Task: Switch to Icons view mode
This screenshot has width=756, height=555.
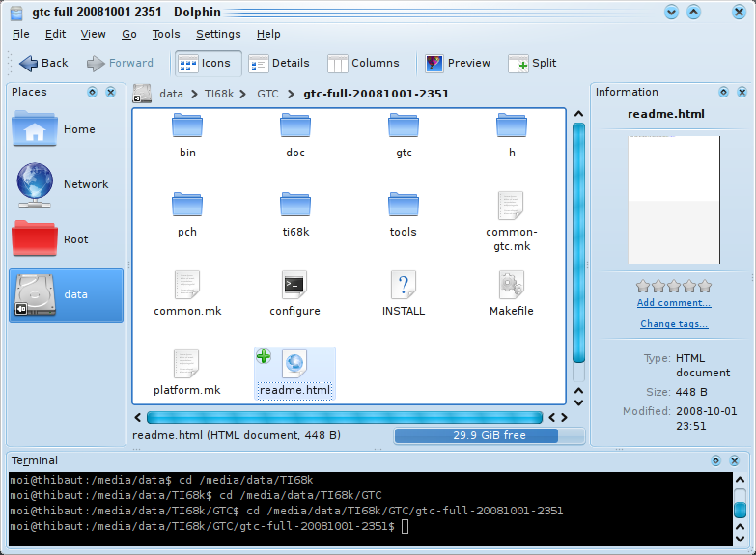Action: tap(208, 63)
